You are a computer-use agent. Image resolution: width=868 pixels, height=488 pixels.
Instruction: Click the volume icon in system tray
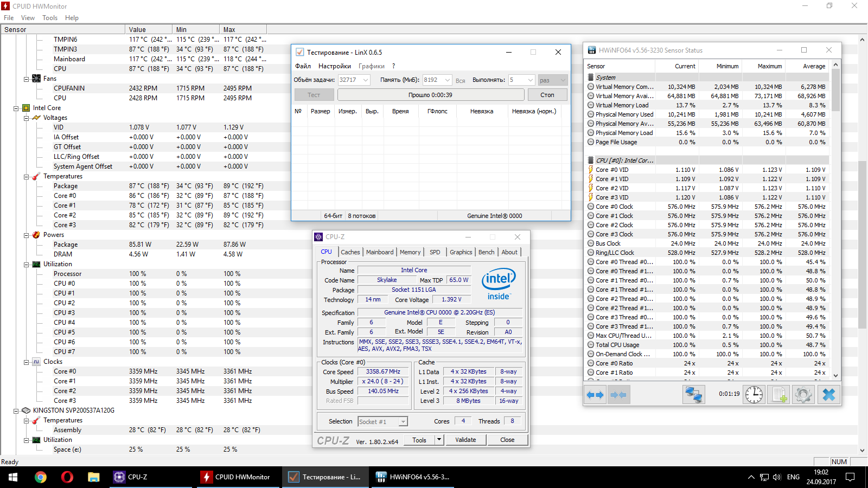777,477
